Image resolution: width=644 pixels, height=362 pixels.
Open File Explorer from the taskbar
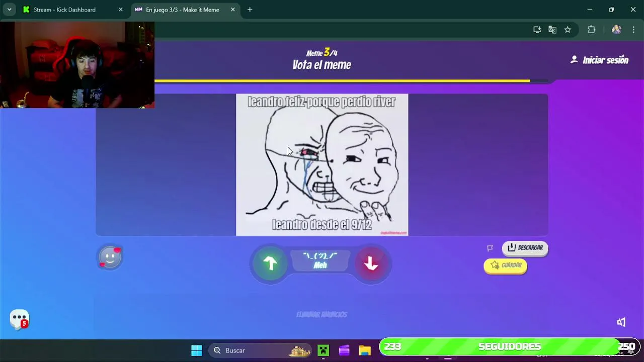pos(365,350)
